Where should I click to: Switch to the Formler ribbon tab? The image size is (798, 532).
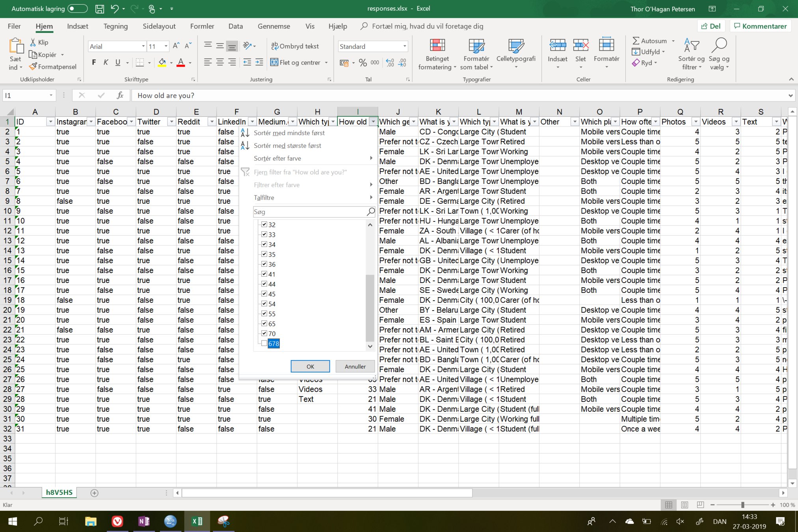(x=202, y=26)
